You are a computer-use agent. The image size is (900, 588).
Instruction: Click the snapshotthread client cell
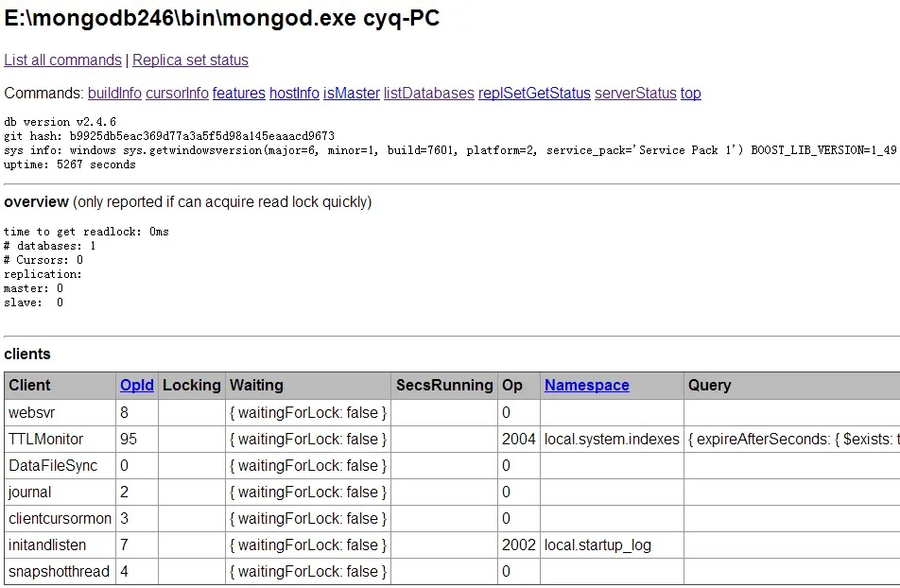coord(59,572)
